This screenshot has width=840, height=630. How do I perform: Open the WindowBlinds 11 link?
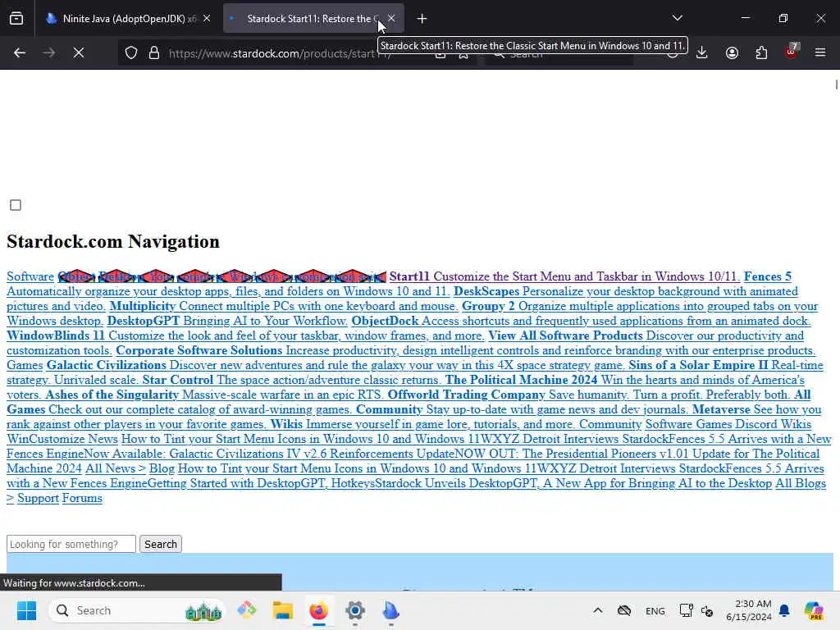(56, 336)
